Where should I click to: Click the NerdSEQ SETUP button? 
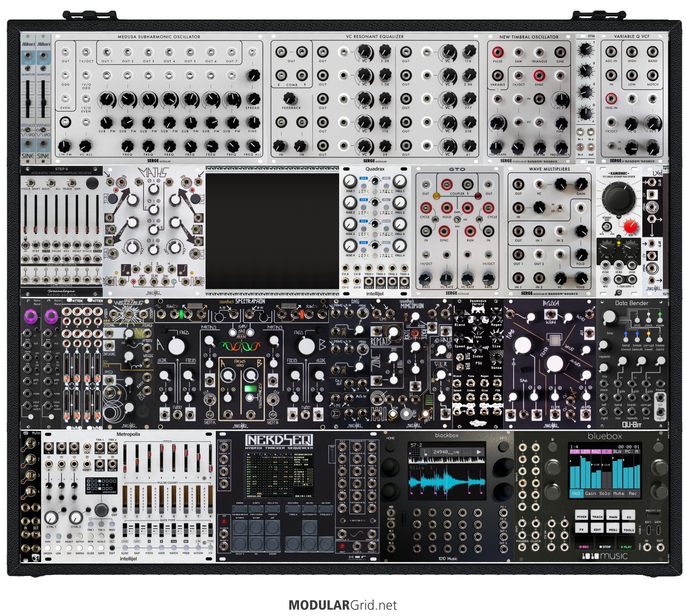point(326,508)
